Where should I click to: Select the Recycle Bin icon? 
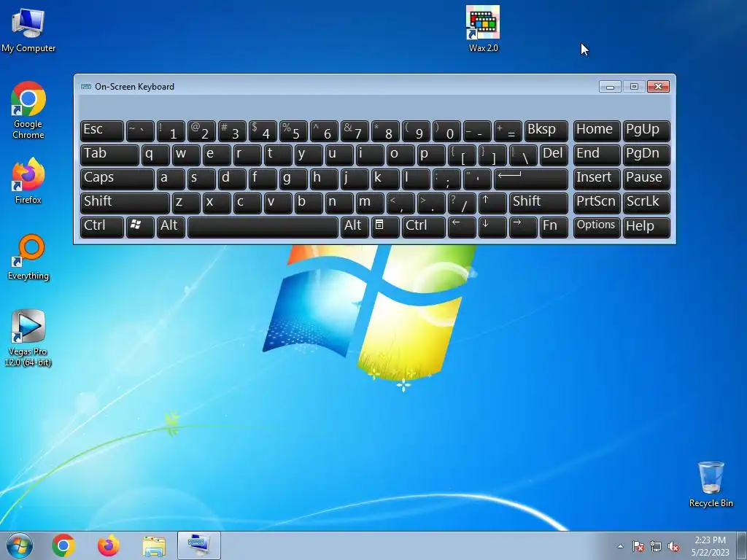[x=711, y=484]
